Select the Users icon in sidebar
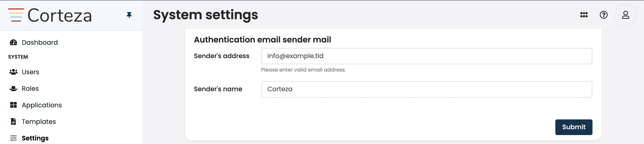 click(x=13, y=72)
